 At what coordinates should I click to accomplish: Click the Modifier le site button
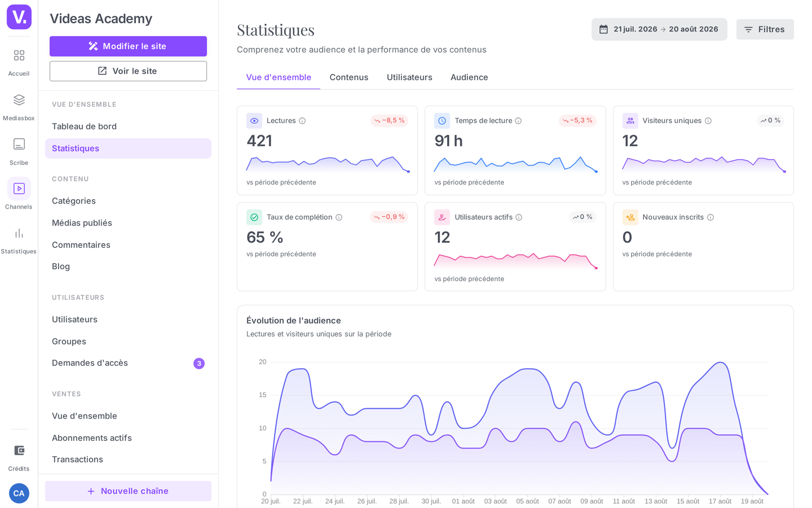[x=128, y=46]
